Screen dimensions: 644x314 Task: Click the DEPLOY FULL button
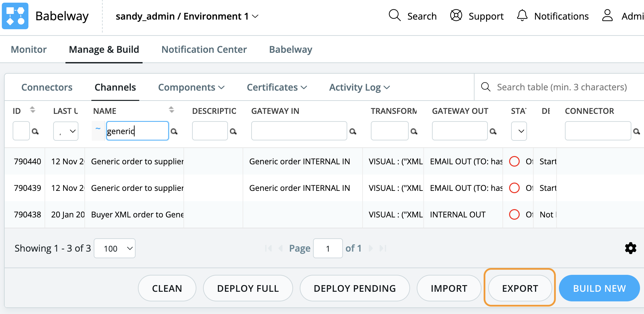pyautogui.click(x=248, y=288)
